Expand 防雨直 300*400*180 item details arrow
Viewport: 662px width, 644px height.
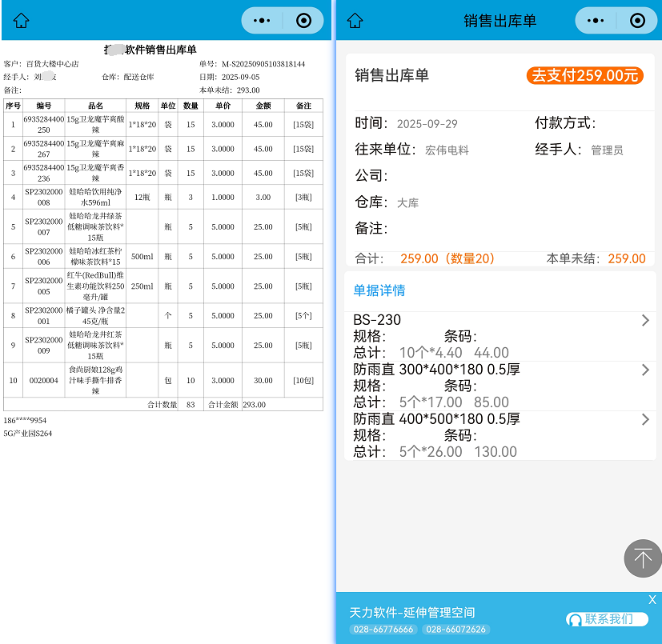pyautogui.click(x=645, y=370)
